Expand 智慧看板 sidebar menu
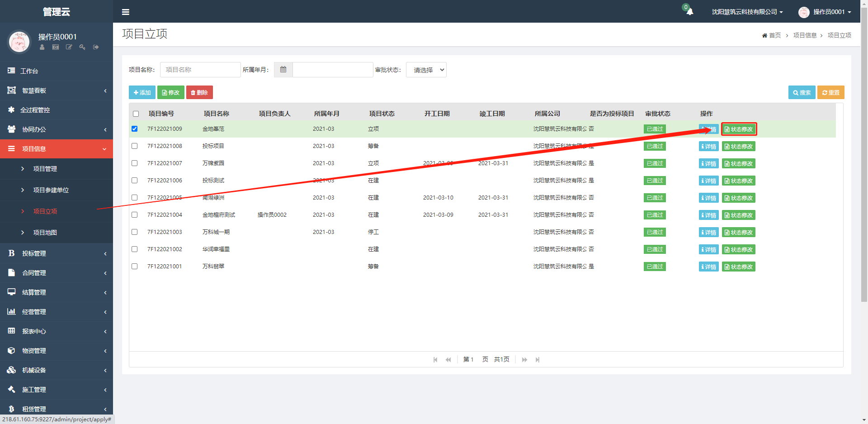868x424 pixels. point(57,91)
